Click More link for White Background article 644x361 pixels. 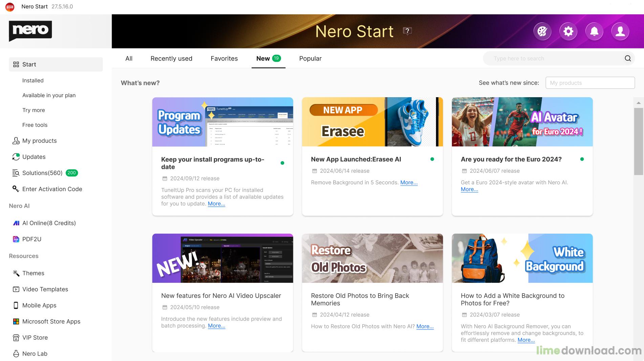click(x=526, y=340)
